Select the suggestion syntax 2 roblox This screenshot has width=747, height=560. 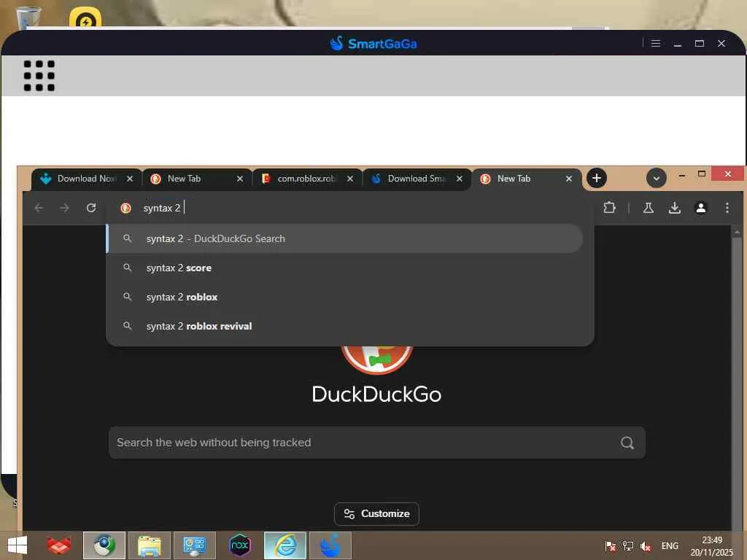pyautogui.click(x=344, y=297)
